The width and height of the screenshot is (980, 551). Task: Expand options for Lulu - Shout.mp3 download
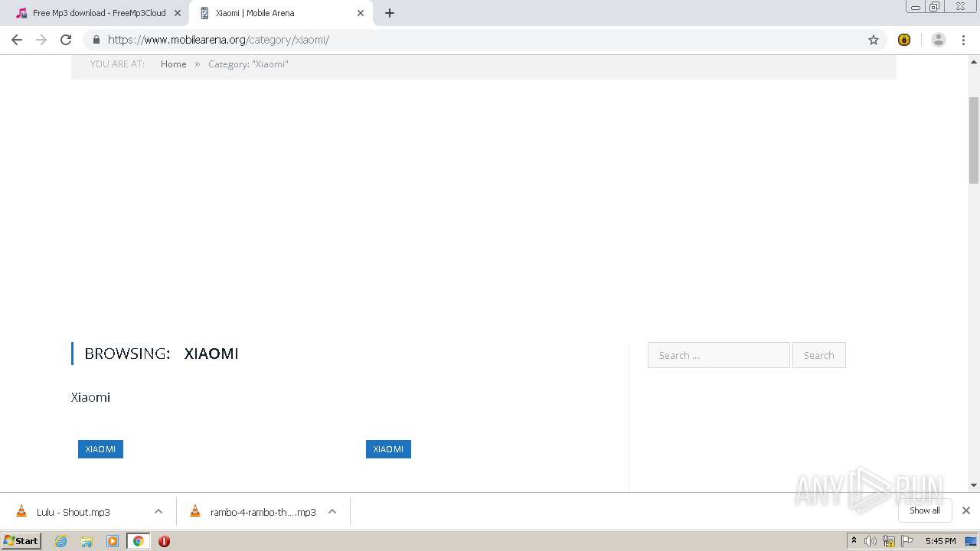[158, 512]
